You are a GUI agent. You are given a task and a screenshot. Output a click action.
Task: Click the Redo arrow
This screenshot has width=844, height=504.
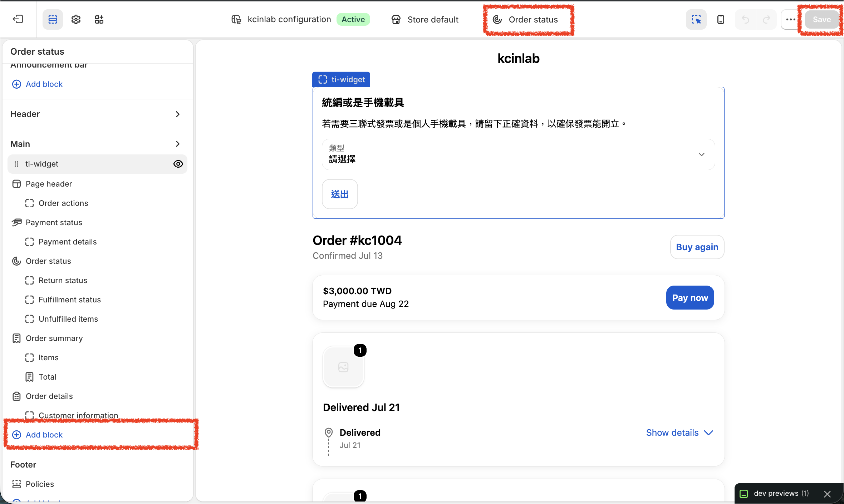point(766,19)
